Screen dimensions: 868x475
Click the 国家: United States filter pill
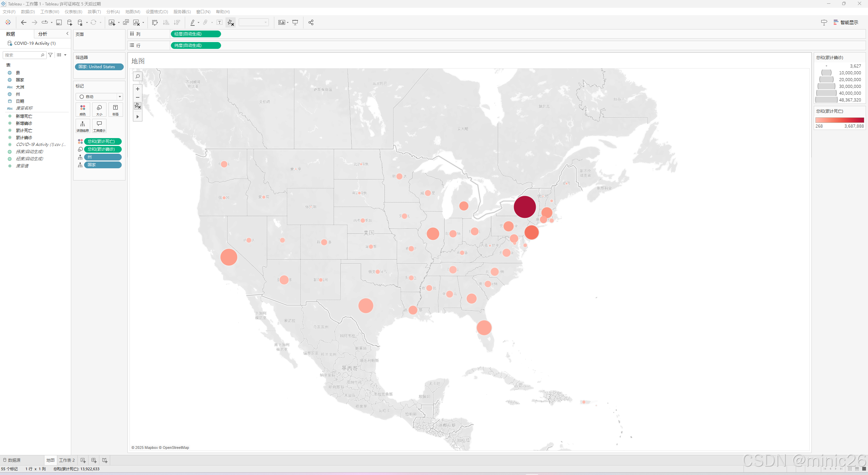pos(99,67)
